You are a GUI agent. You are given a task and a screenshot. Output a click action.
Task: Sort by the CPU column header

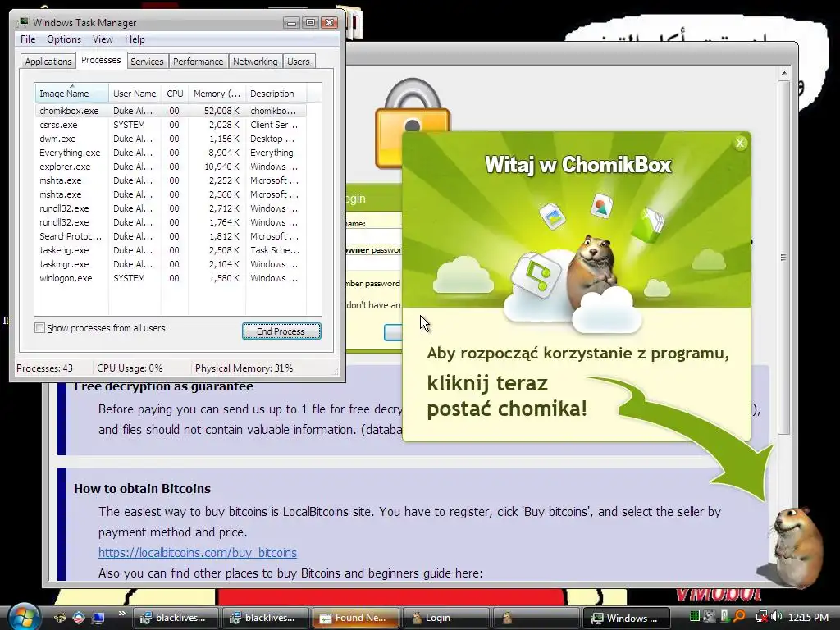[x=175, y=94]
